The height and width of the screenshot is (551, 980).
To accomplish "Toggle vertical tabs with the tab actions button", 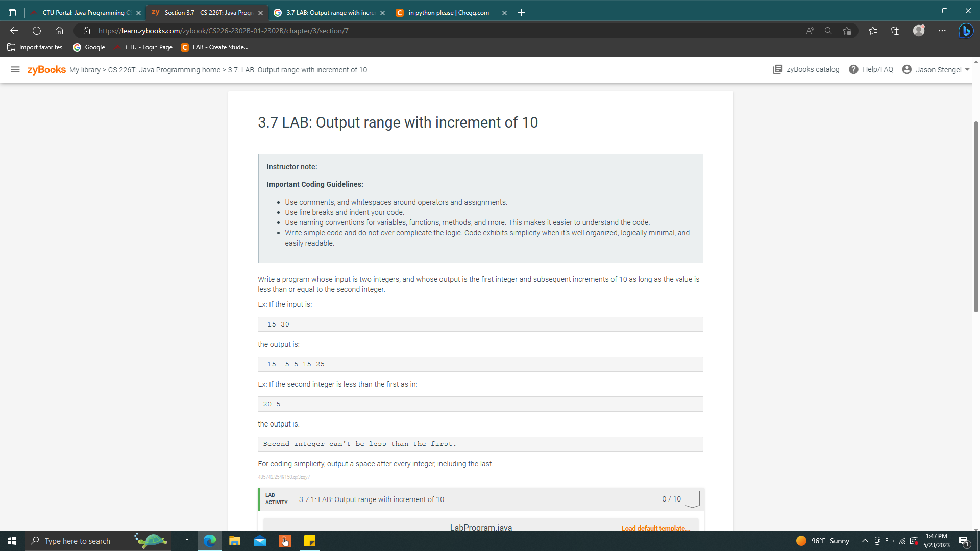I will click(x=12, y=12).
